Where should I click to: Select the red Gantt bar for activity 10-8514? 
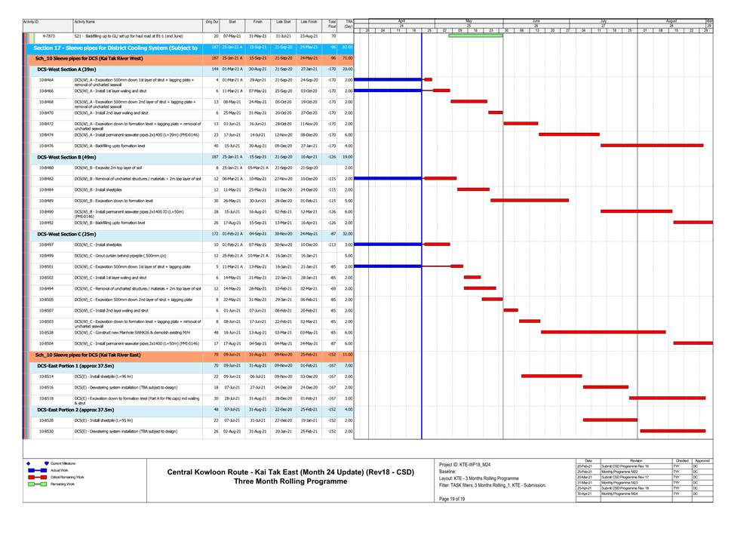pos(552,376)
